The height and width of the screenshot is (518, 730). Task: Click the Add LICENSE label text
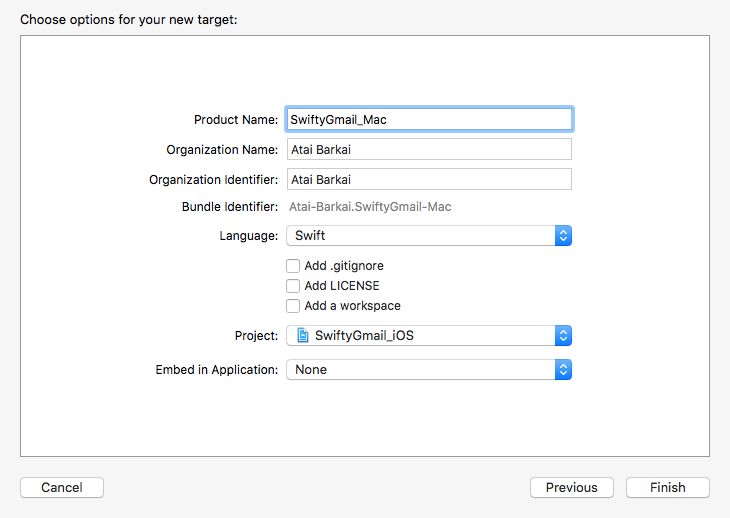[x=342, y=286]
